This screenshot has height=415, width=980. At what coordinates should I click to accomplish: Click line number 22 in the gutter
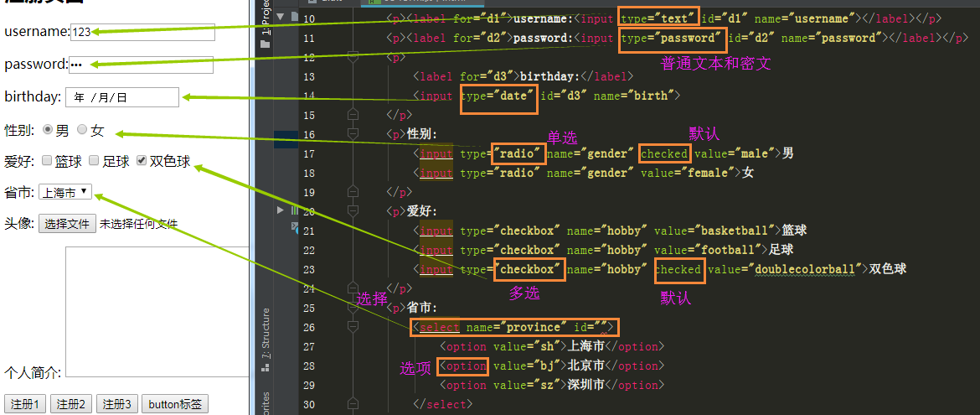click(309, 250)
